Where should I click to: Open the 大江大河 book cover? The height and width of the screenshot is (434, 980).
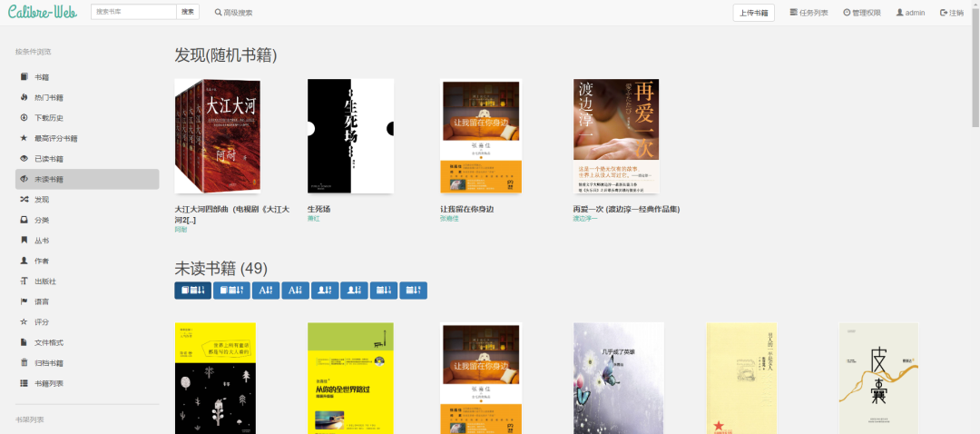click(218, 135)
